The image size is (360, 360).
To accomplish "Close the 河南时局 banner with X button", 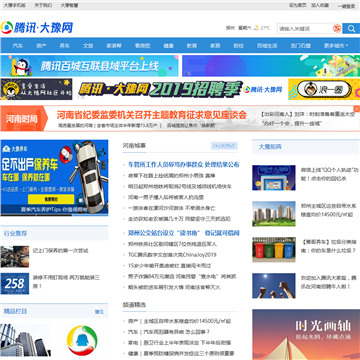I will [357, 109].
